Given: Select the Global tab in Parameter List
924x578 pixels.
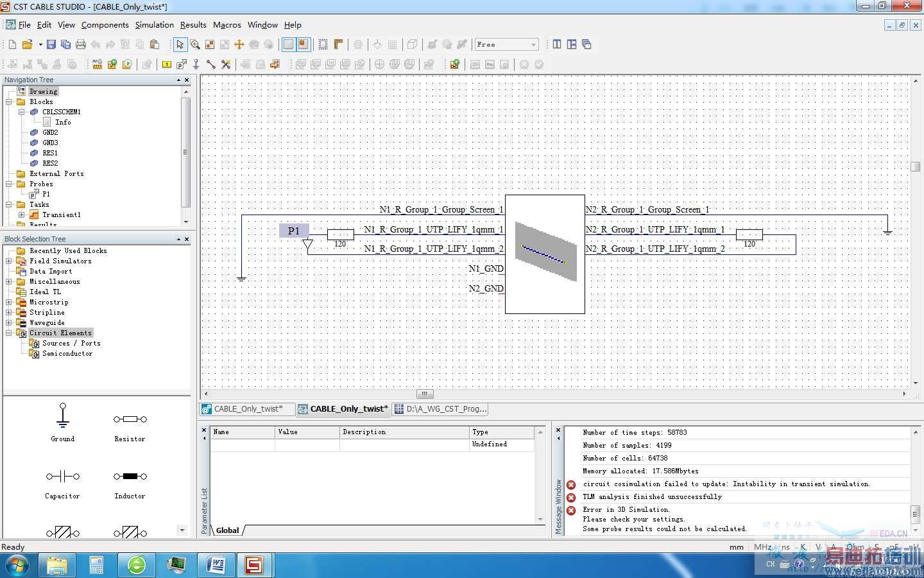Looking at the screenshot, I should click(x=227, y=530).
